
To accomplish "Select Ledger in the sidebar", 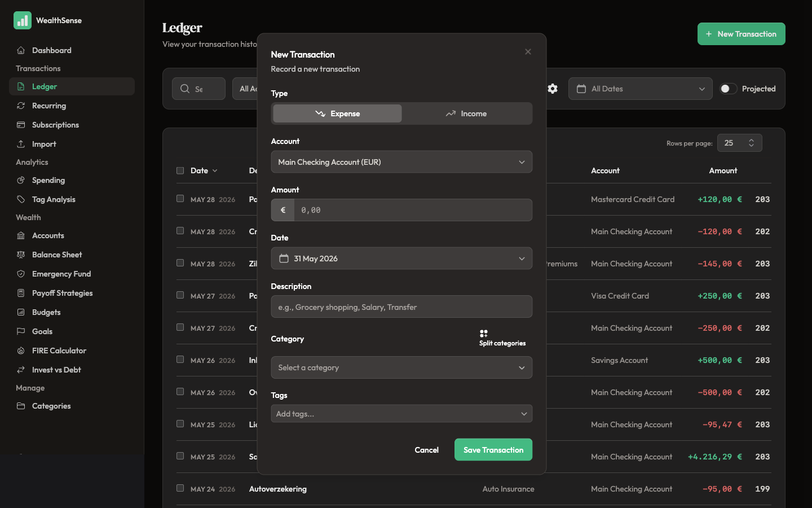I will tap(72, 86).
